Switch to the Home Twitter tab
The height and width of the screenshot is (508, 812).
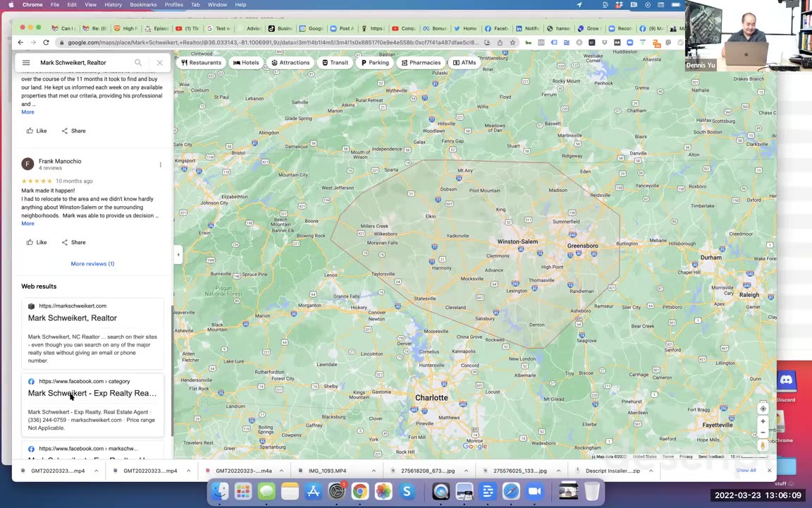(x=465, y=28)
